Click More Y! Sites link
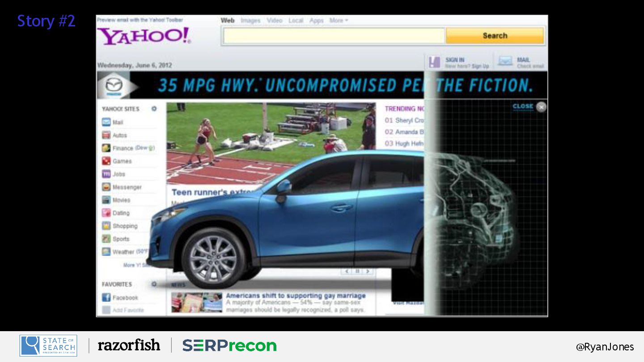644x362 pixels. coord(137,265)
